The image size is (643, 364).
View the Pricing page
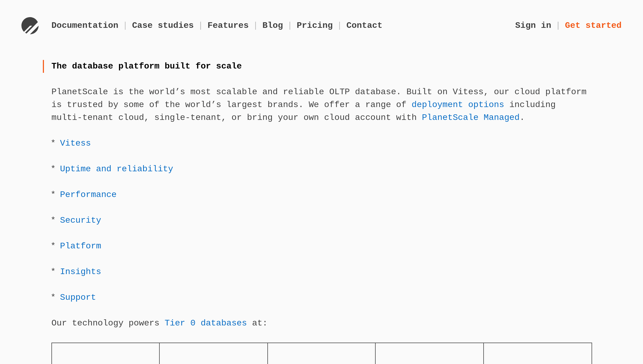coord(315,25)
